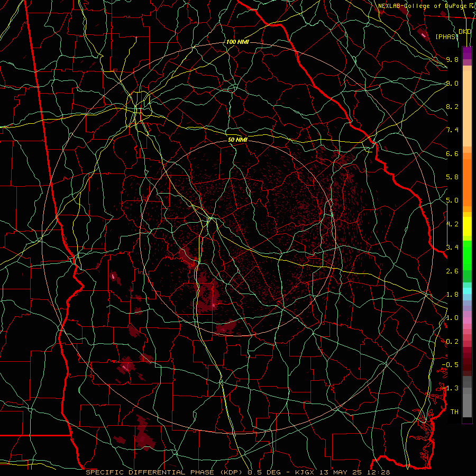
Task: Click the 7.4 legend value
Action: 452,130
